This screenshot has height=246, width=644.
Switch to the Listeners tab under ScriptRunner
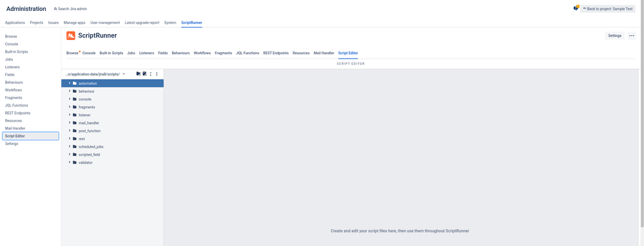(x=146, y=53)
